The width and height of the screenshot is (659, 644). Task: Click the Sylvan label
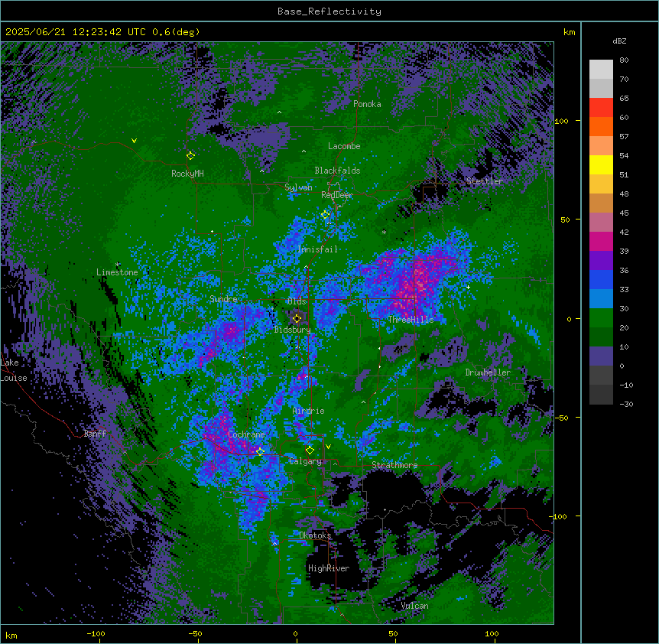click(298, 187)
